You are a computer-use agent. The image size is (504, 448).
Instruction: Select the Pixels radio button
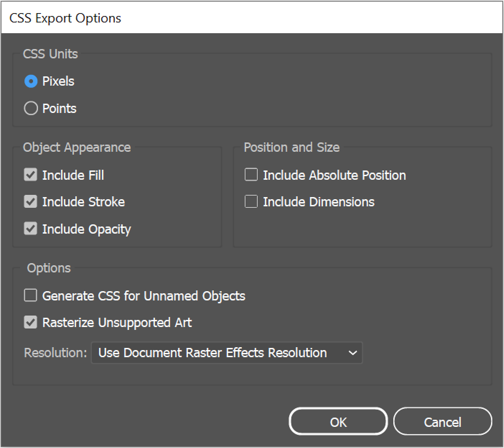pyautogui.click(x=31, y=81)
